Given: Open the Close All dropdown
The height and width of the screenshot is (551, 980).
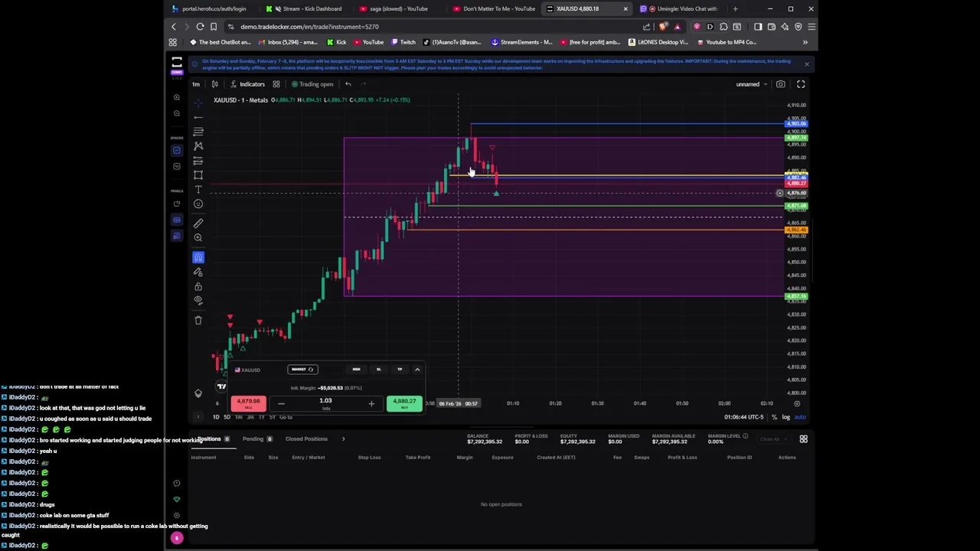Looking at the screenshot, I should (x=773, y=439).
